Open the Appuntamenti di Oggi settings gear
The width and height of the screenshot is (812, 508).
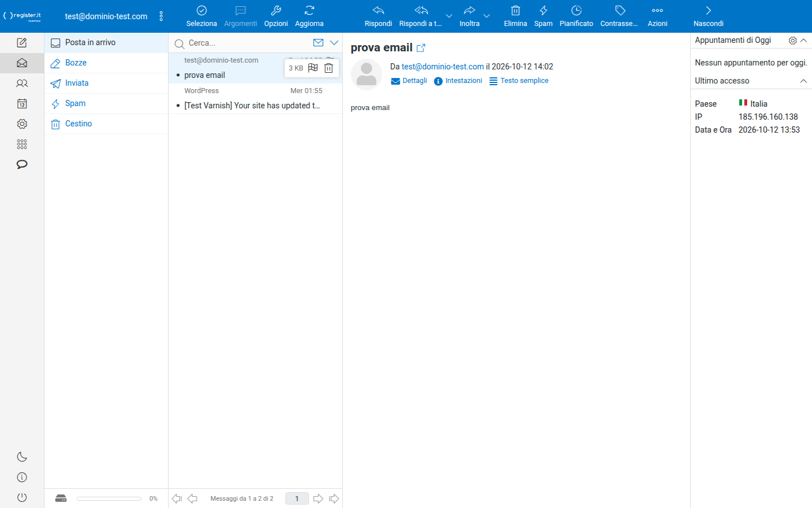click(x=793, y=41)
